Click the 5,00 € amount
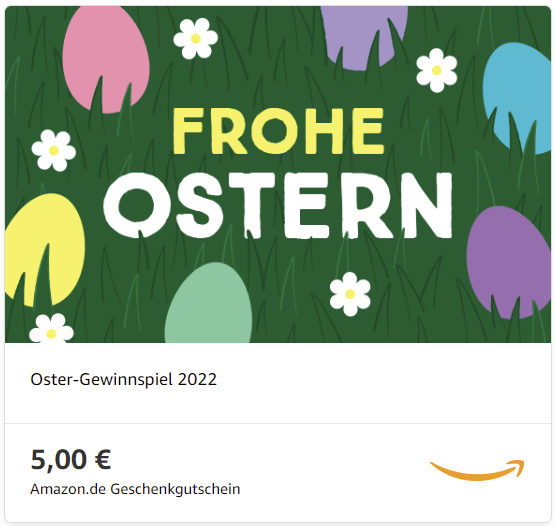 coord(71,460)
